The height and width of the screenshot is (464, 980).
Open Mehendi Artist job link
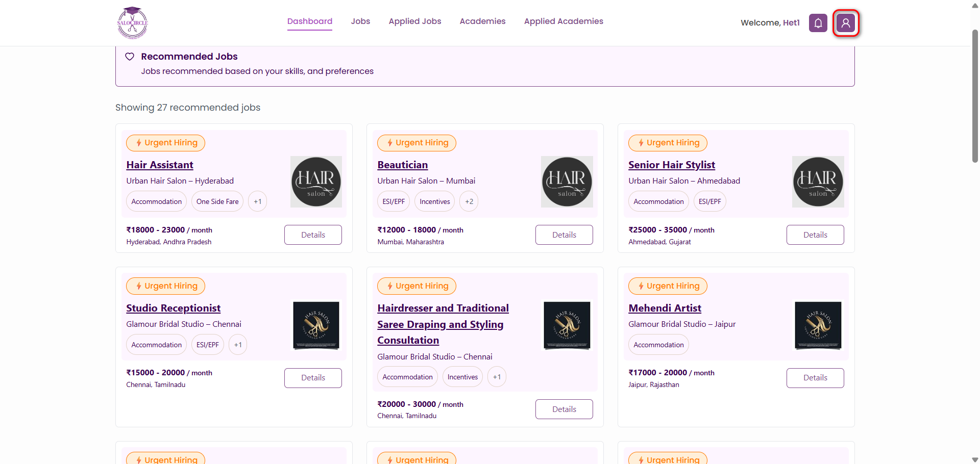[x=665, y=308]
